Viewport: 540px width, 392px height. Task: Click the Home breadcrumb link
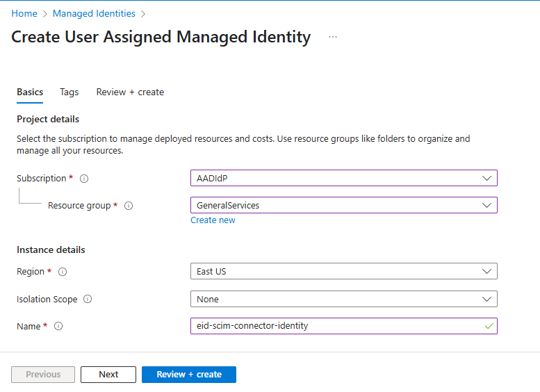coord(24,13)
